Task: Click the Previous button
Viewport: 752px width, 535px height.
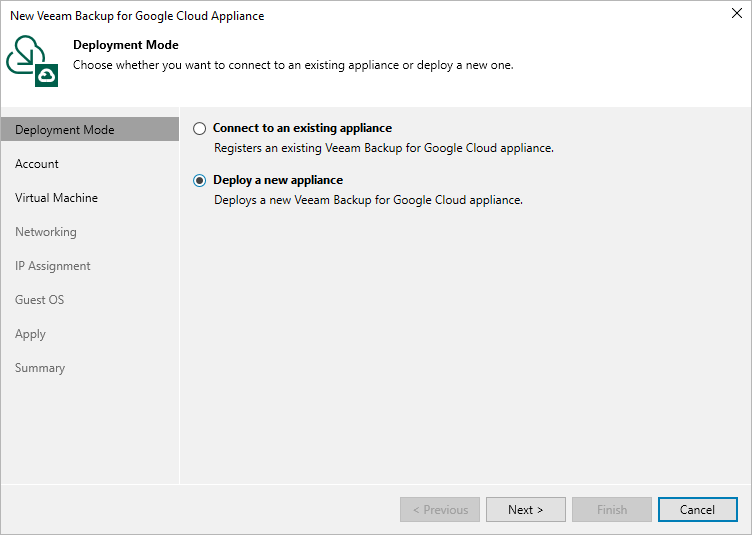Action: click(440, 510)
